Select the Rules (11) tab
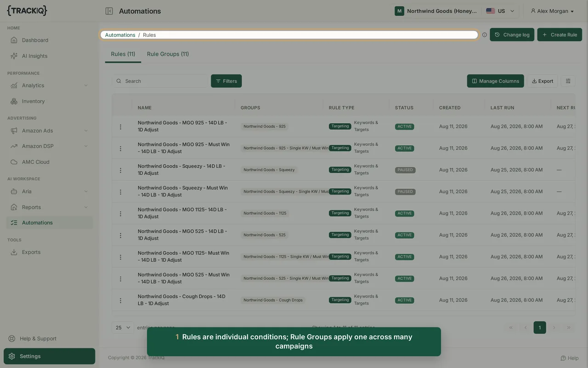 [123, 54]
